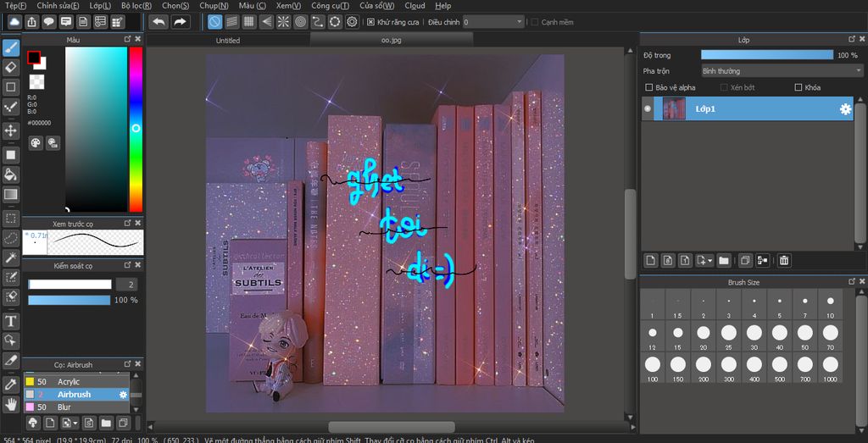
Task: Enable the Khóa layer lock checkbox
Action: point(798,87)
